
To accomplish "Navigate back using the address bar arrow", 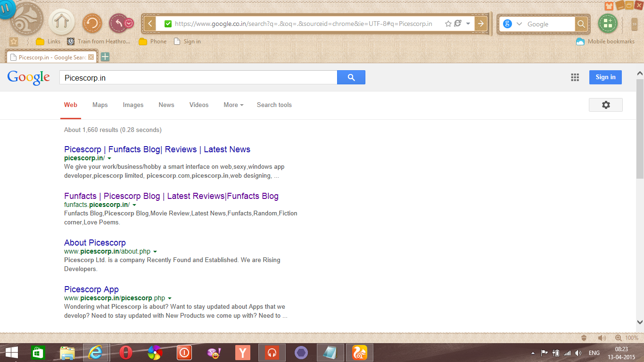I will 150,24.
